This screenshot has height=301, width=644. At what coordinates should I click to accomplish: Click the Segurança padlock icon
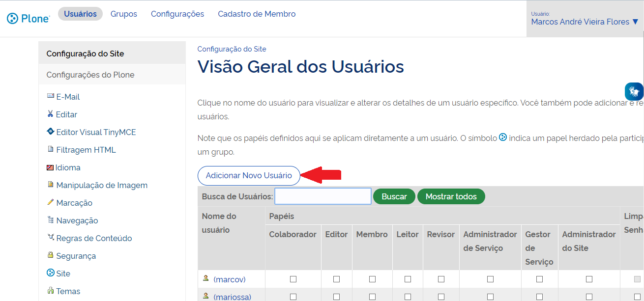(x=50, y=255)
